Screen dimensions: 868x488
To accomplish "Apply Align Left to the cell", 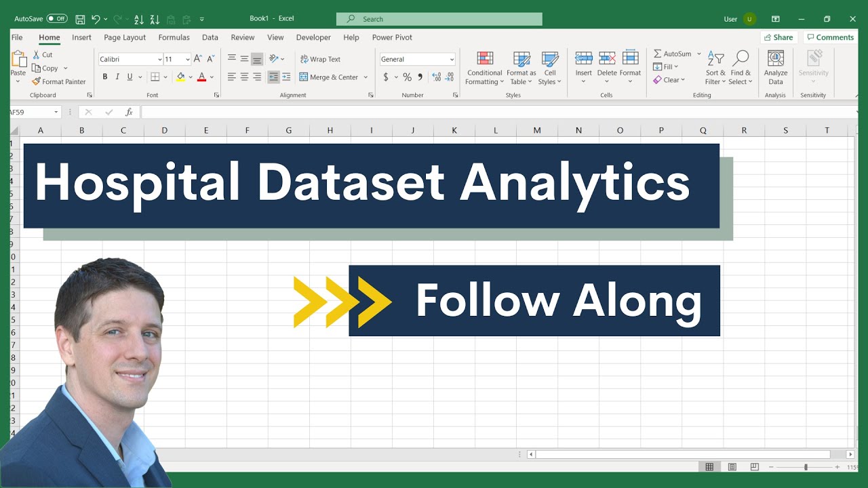I will (x=231, y=77).
